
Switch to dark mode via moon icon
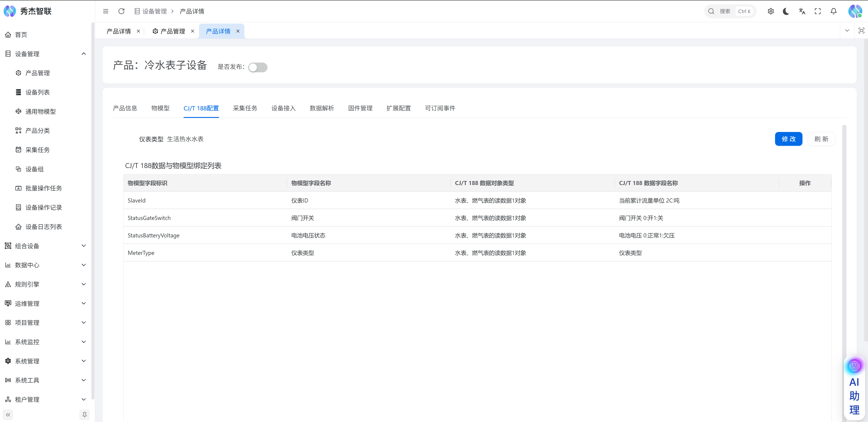click(x=786, y=11)
